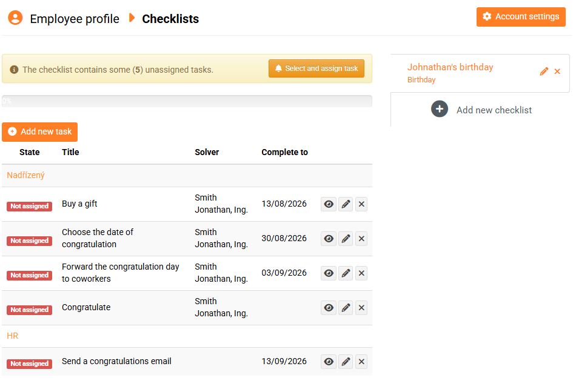View 'Send a congratulations email' task

click(329, 362)
